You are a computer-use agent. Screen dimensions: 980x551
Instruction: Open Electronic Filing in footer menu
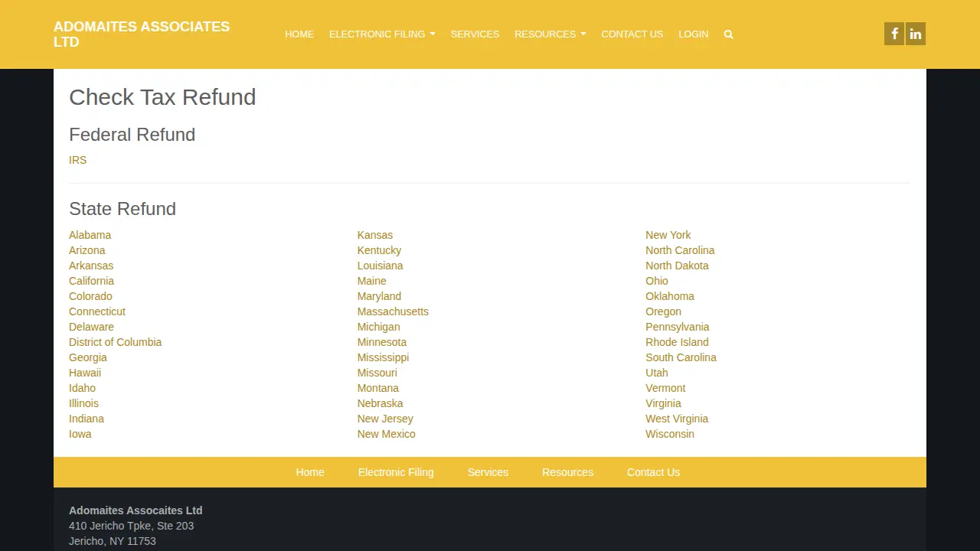point(396,472)
